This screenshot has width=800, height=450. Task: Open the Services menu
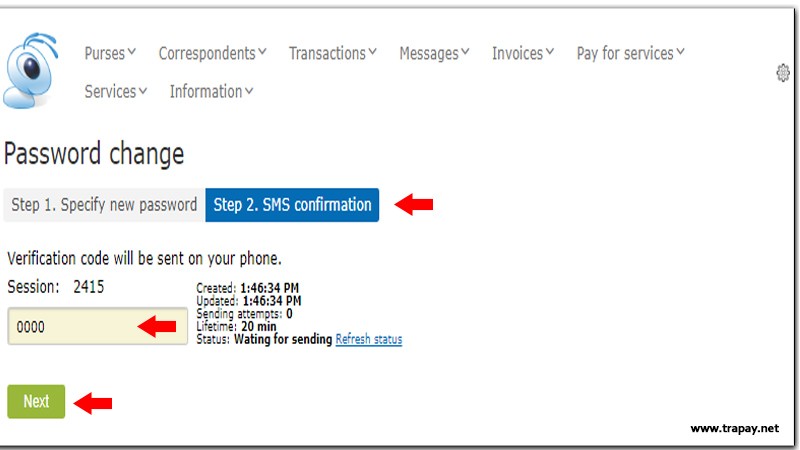click(115, 91)
